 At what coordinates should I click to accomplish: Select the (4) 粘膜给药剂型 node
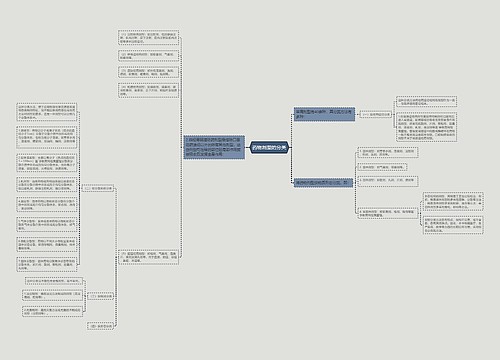click(x=149, y=90)
